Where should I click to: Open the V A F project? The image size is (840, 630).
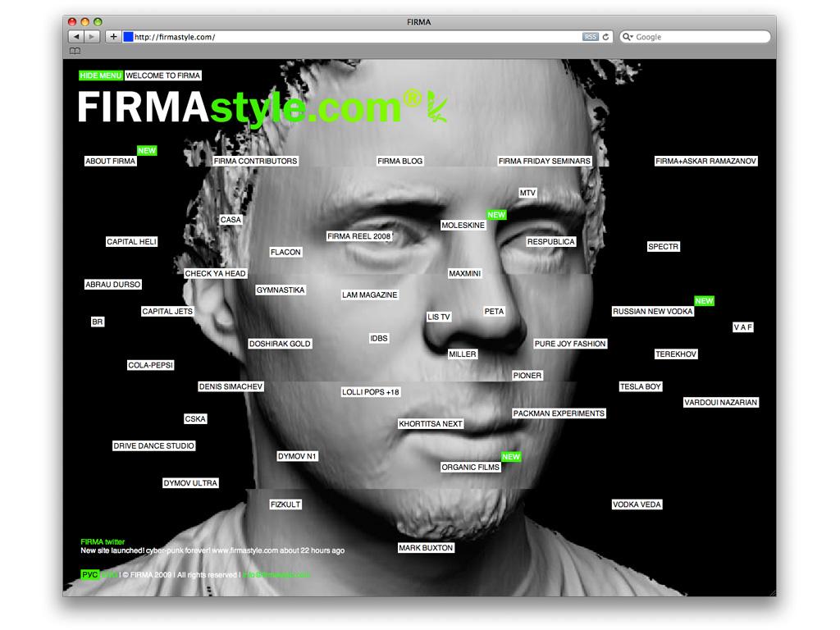tap(743, 326)
